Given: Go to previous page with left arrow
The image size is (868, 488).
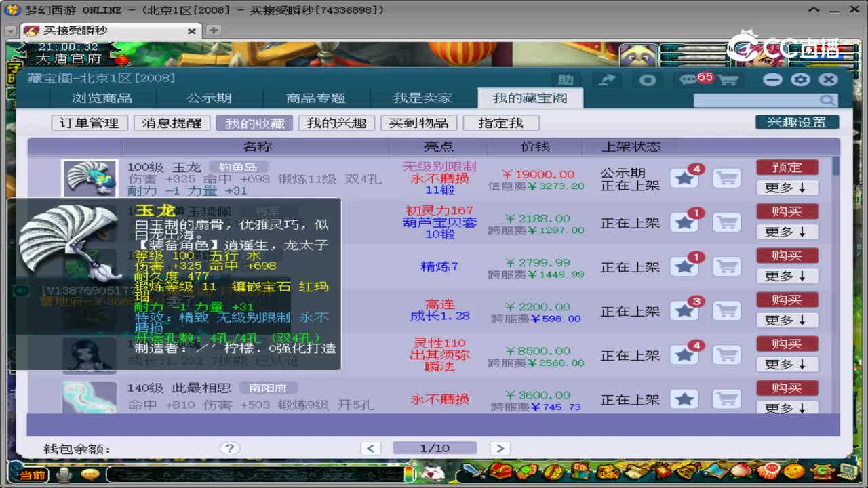Looking at the screenshot, I should pyautogui.click(x=370, y=448).
